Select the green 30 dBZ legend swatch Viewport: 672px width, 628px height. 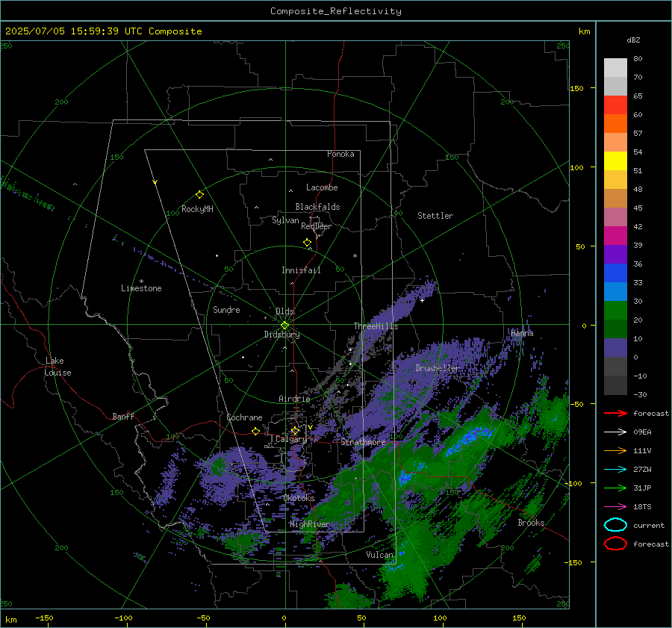coord(615,310)
